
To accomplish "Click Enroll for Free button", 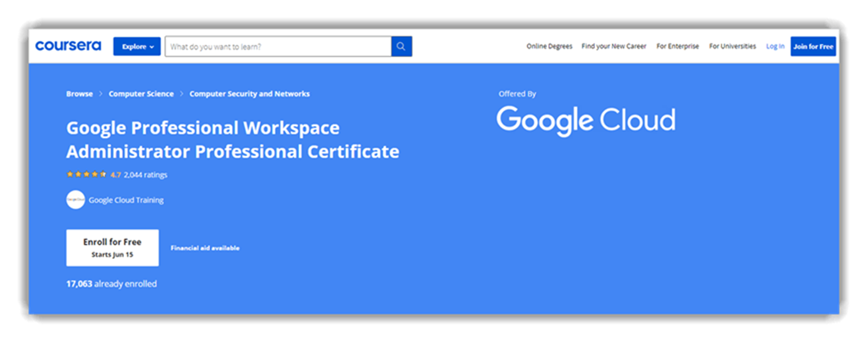I will click(x=112, y=248).
